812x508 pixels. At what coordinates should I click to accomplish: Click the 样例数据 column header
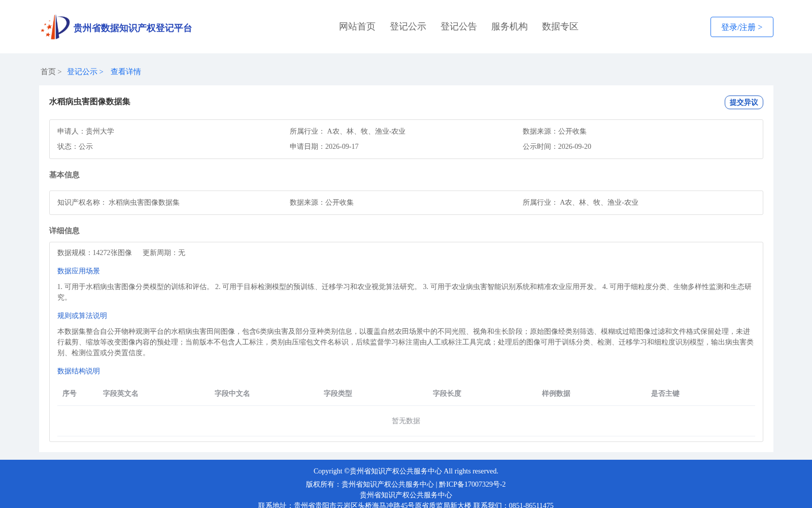point(556,394)
